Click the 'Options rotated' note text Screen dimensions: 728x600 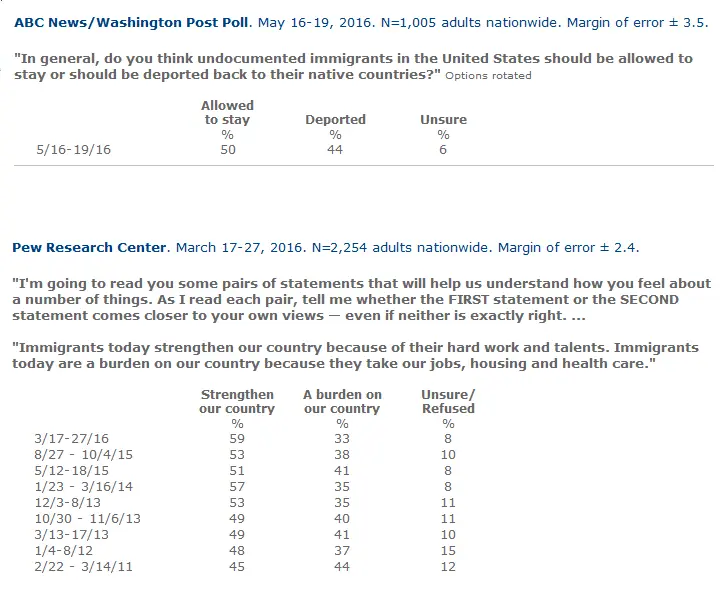(x=488, y=76)
